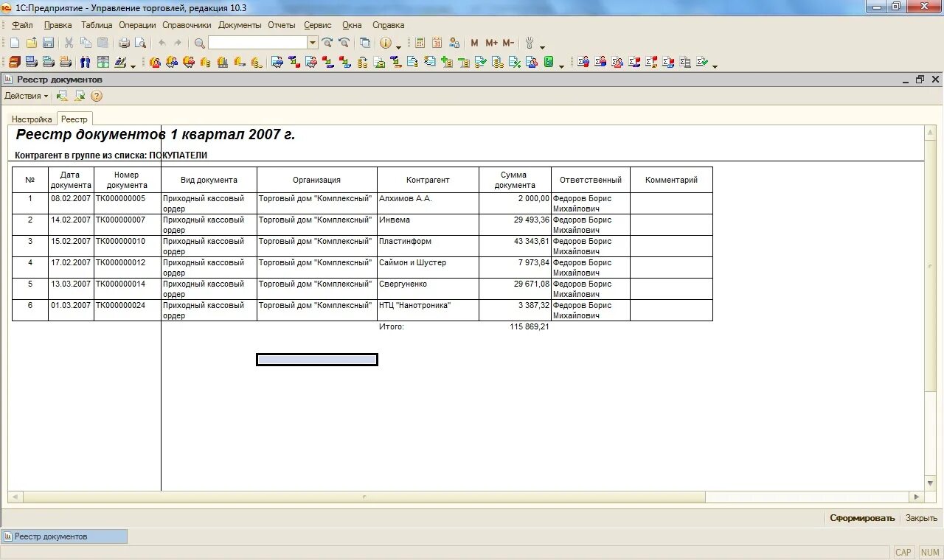Image resolution: width=944 pixels, height=560 pixels.
Task: Click the M- memory subtract button
Action: tap(508, 43)
